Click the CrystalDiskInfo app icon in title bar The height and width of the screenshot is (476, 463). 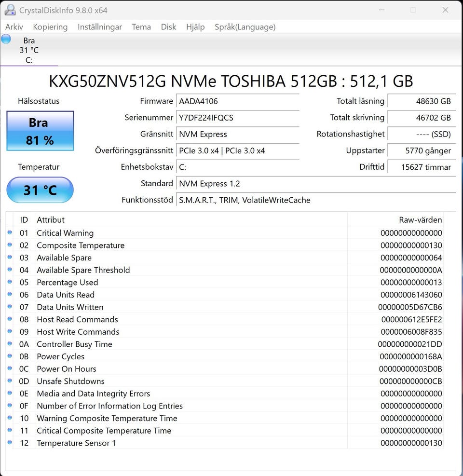pyautogui.click(x=9, y=10)
